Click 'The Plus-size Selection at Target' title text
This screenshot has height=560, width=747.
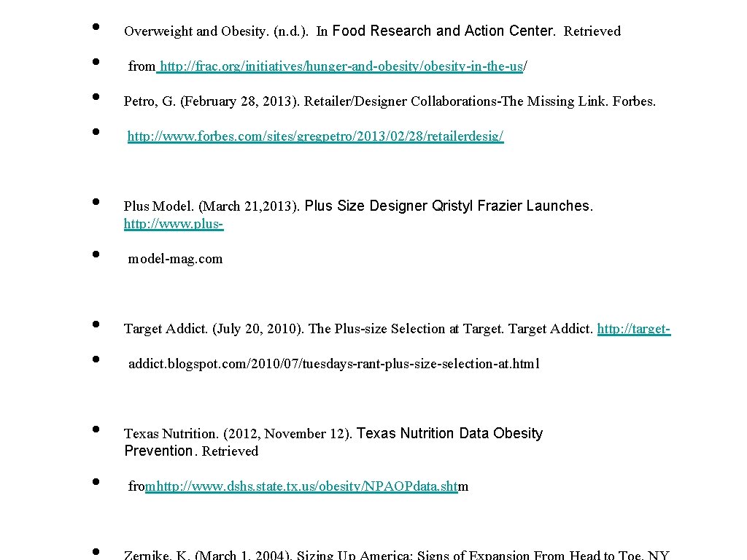tap(406, 329)
